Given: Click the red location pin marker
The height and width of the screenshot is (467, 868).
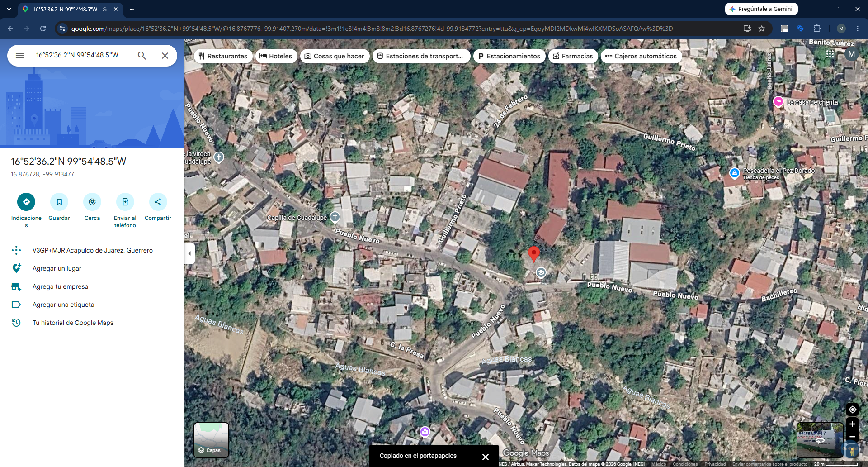Looking at the screenshot, I should tap(534, 254).
